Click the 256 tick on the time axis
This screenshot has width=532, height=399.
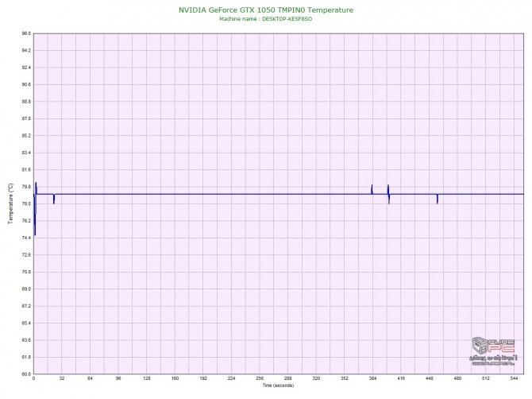point(260,378)
